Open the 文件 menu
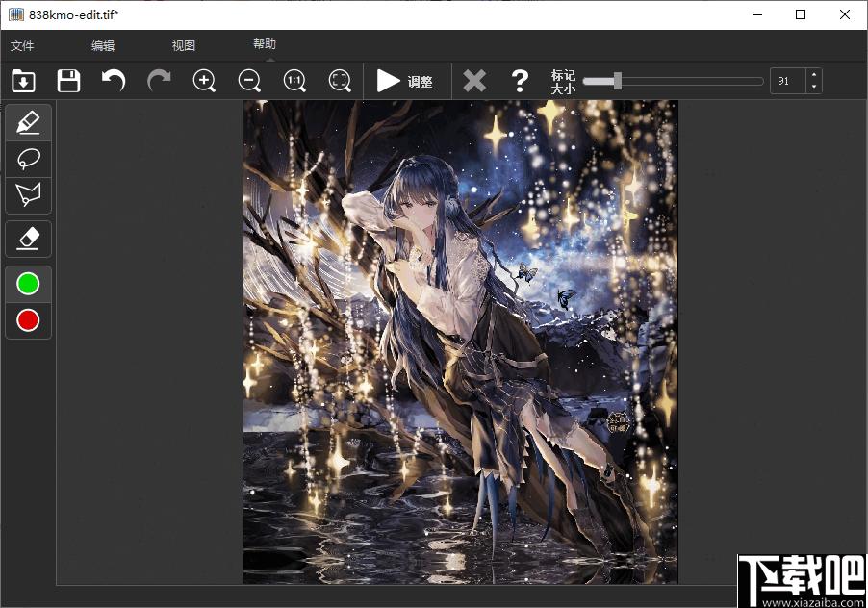The height and width of the screenshot is (608, 868). [x=22, y=46]
